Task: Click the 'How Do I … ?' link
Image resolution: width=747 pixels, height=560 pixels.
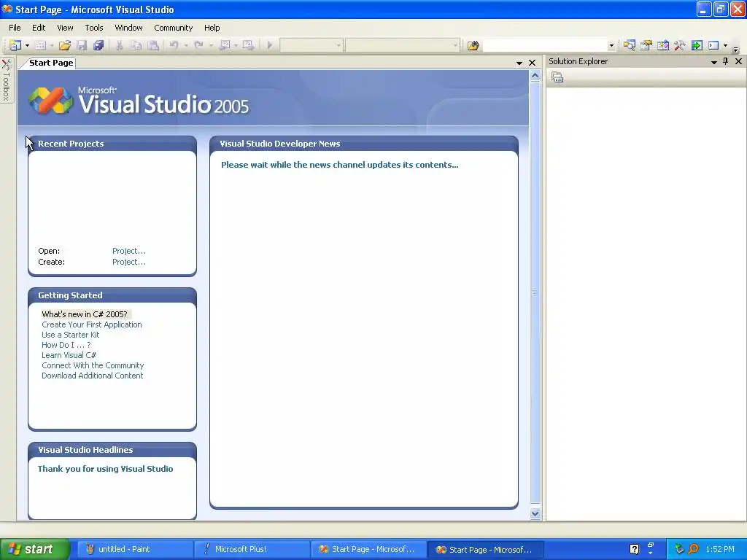Action: coord(66,345)
